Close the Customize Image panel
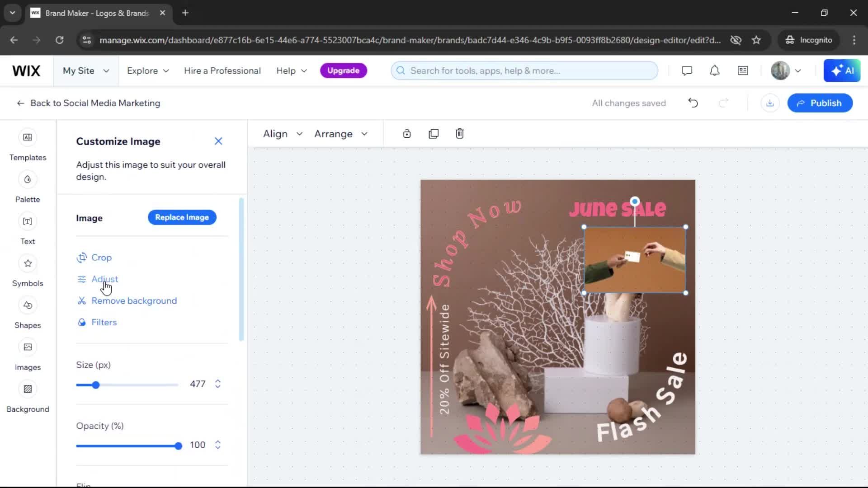This screenshot has height=488, width=868. [218, 141]
